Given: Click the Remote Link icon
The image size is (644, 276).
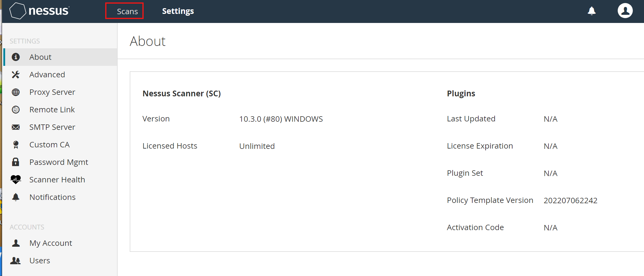Looking at the screenshot, I should click(x=16, y=110).
